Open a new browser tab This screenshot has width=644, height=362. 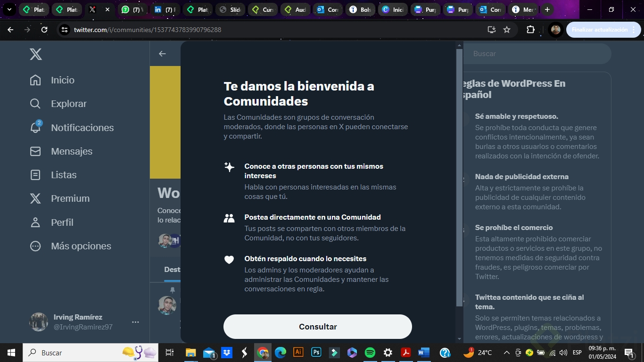tap(547, 9)
